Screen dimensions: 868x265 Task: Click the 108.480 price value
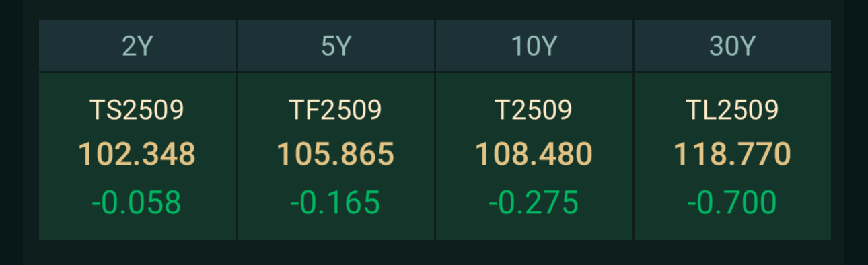tap(534, 155)
